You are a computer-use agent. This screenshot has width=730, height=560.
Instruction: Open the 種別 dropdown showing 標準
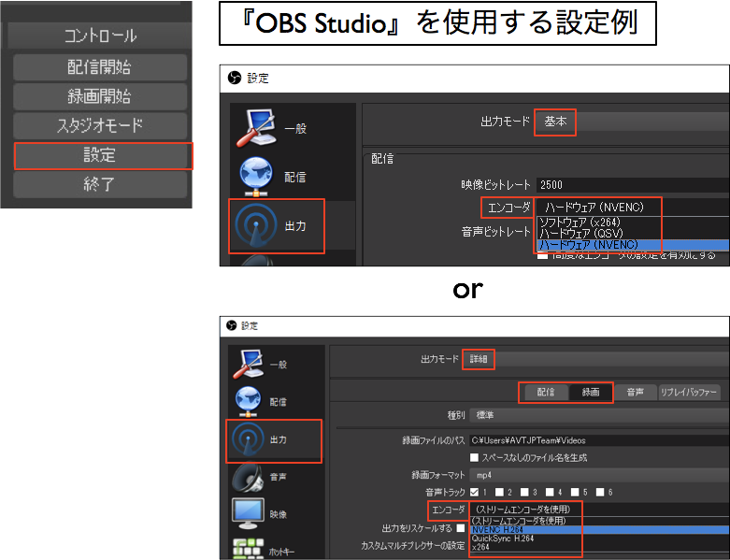click(600, 415)
